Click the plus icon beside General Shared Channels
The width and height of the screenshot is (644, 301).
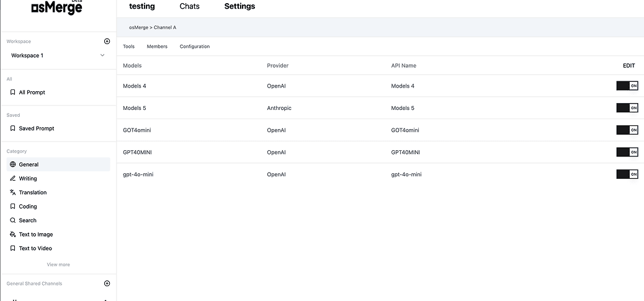click(107, 284)
